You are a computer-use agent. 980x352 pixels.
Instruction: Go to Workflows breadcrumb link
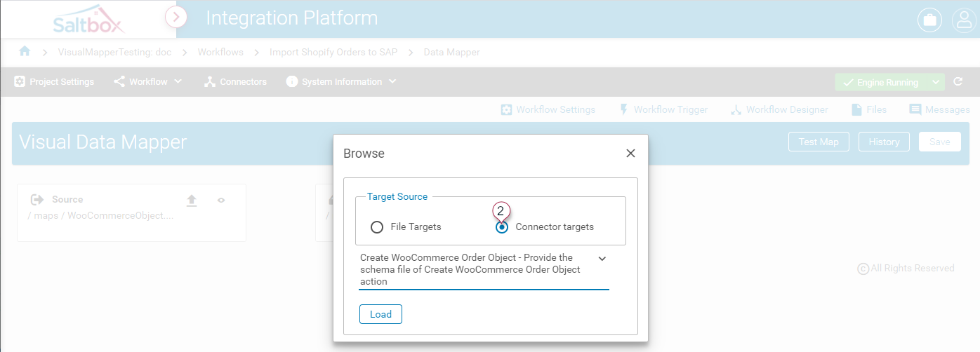[220, 52]
